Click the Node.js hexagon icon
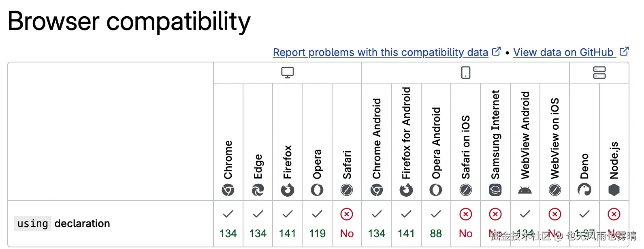The image size is (644, 249). (614, 190)
